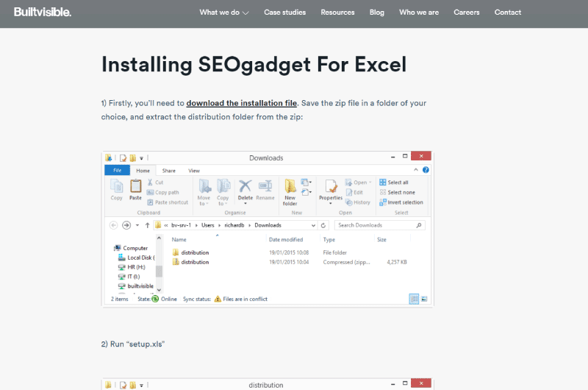Open the Move to dropdown
Screen dimensions: 588x390
(204, 192)
